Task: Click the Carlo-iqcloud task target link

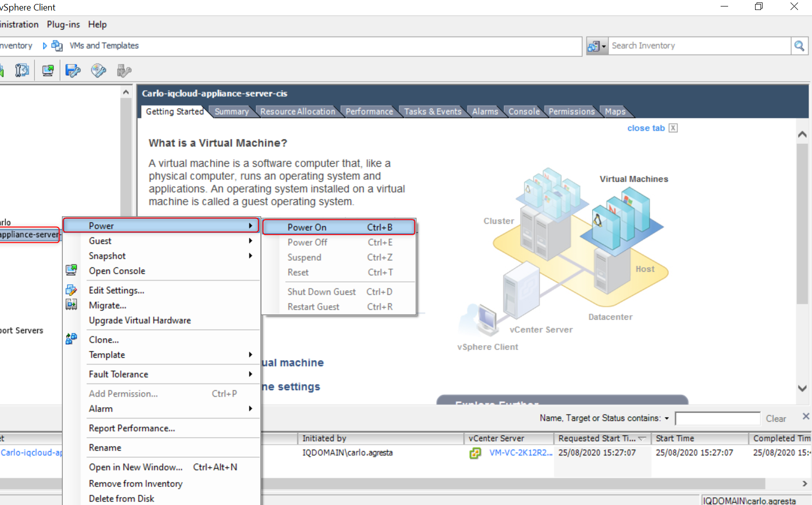Action: 31,453
